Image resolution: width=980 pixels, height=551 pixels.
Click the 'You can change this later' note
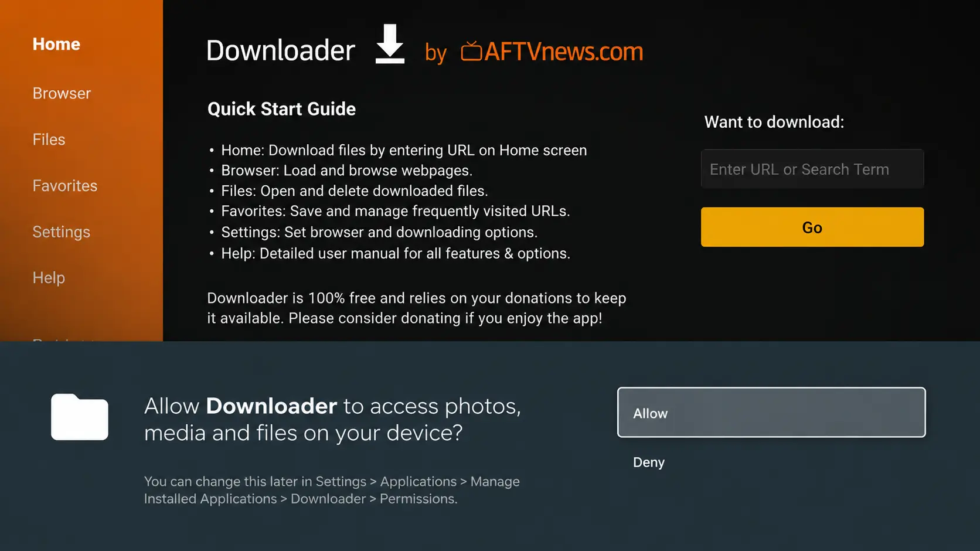pos(332,490)
